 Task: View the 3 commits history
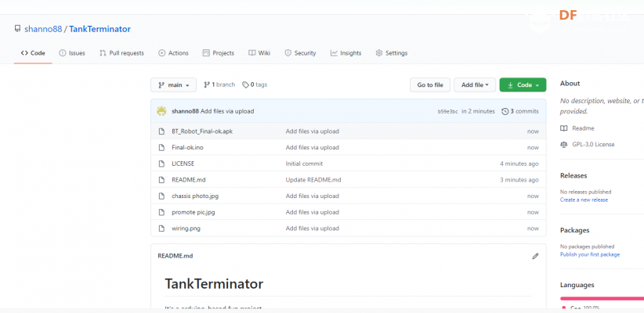click(520, 111)
